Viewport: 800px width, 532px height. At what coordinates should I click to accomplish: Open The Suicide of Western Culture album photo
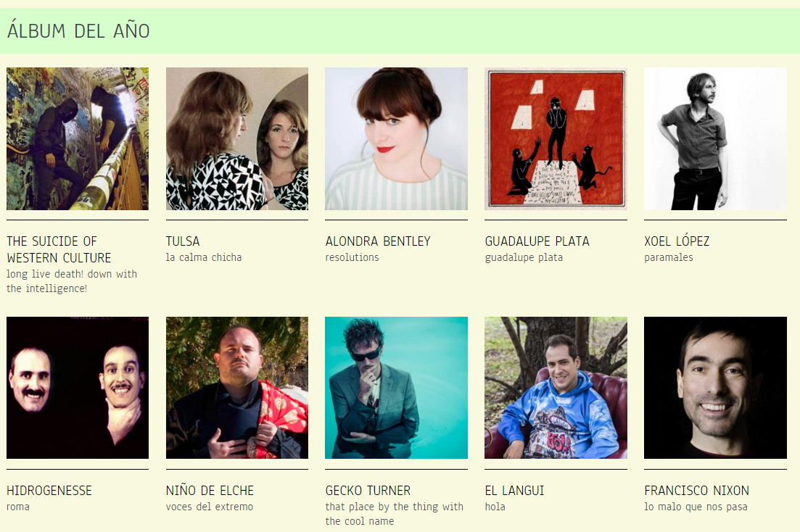pos(78,138)
